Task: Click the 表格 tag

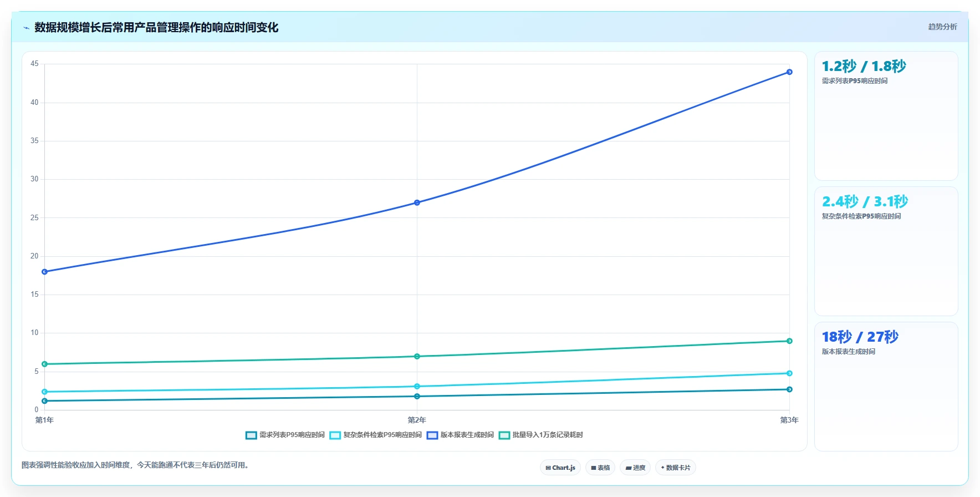Action: pos(600,468)
